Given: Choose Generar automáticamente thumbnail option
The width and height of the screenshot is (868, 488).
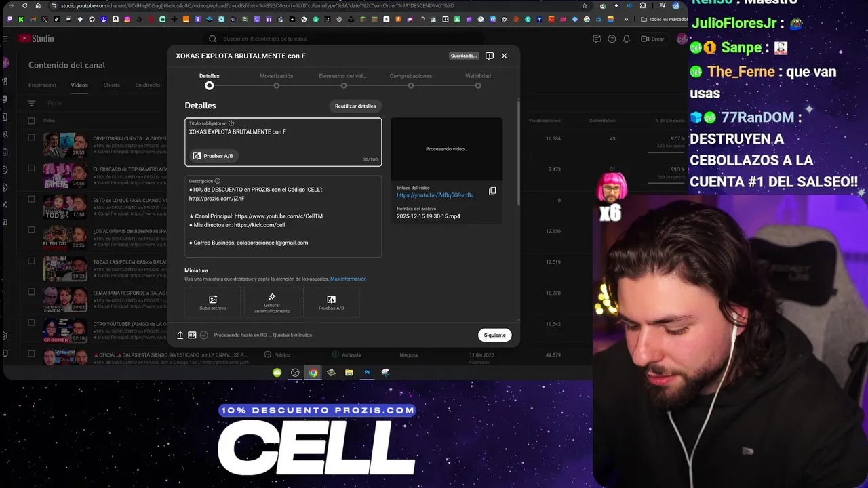Looking at the screenshot, I should (x=272, y=302).
